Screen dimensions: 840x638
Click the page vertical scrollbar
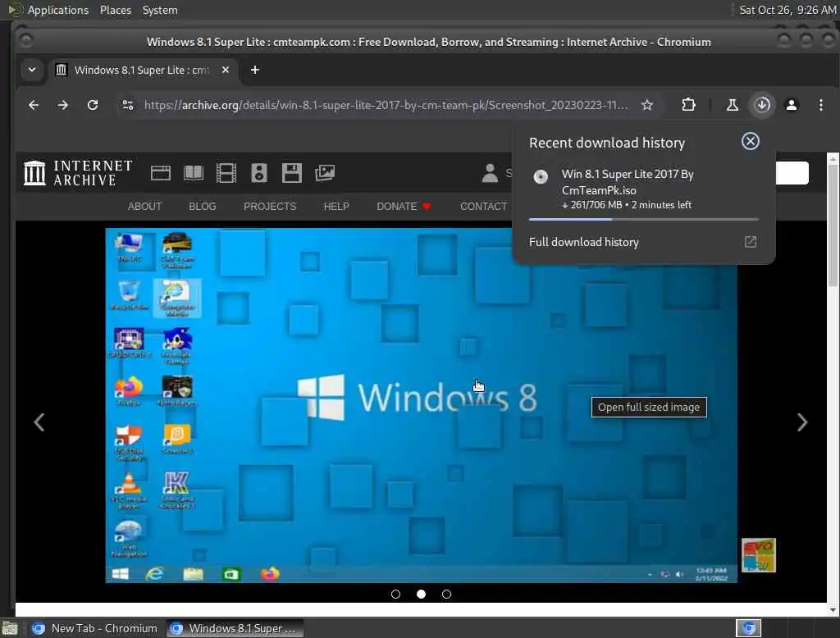(x=833, y=225)
